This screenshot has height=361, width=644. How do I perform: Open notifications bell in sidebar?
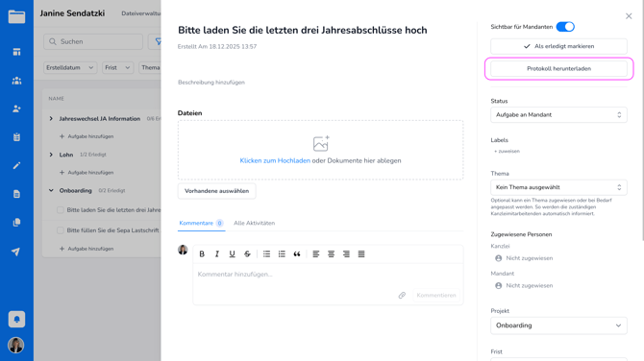coord(16,319)
